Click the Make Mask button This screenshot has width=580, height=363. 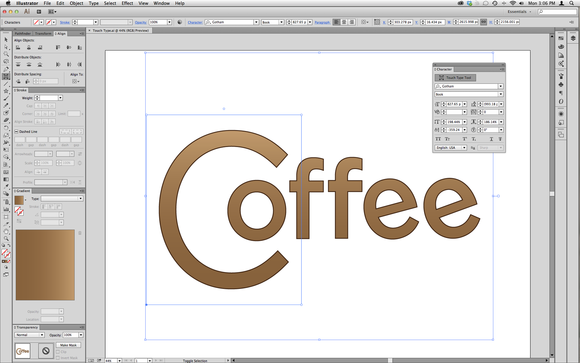pyautogui.click(x=68, y=345)
